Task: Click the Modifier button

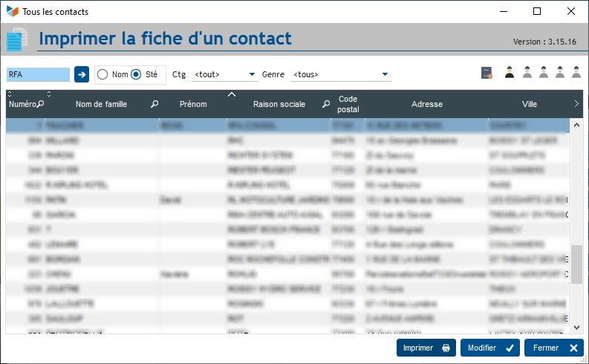Action: pyautogui.click(x=489, y=348)
